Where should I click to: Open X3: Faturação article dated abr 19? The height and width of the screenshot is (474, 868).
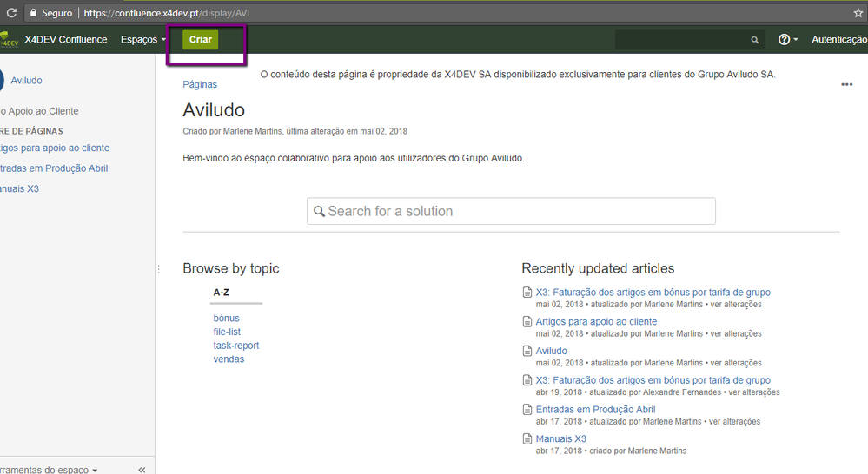653,380
